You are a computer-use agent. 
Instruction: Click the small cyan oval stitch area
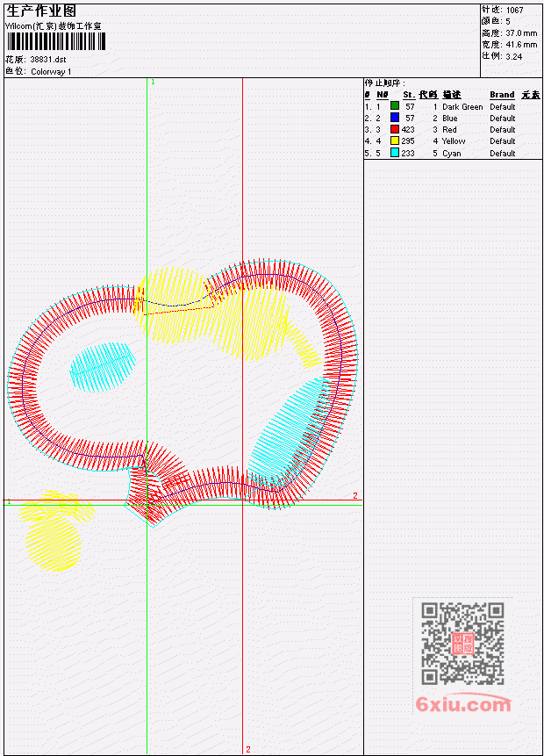click(x=102, y=366)
